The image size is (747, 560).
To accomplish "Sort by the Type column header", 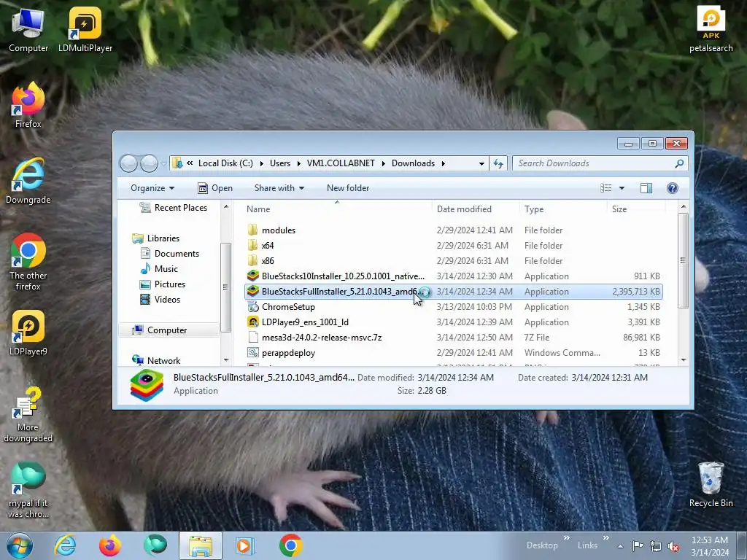I will pyautogui.click(x=563, y=209).
